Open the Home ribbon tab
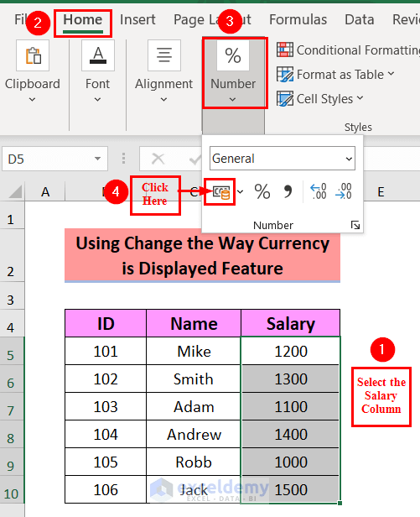420x517 pixels. pos(83,20)
